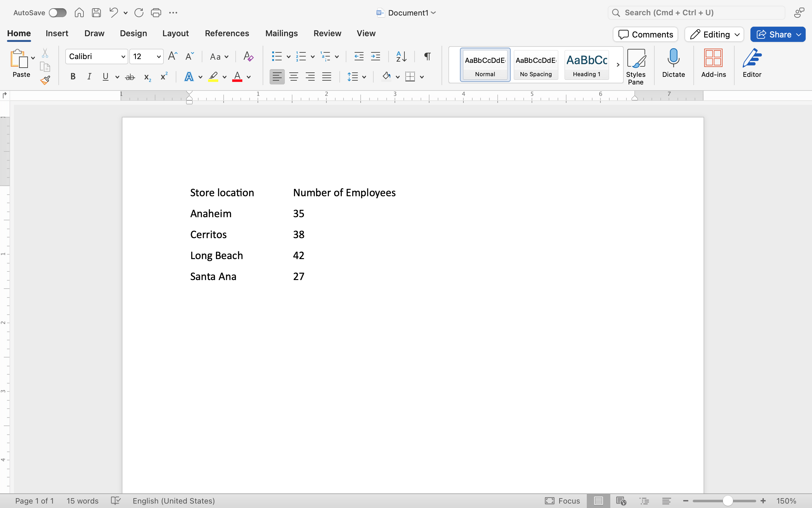Click the Copy icon
This screenshot has height=508, width=812.
click(x=45, y=67)
